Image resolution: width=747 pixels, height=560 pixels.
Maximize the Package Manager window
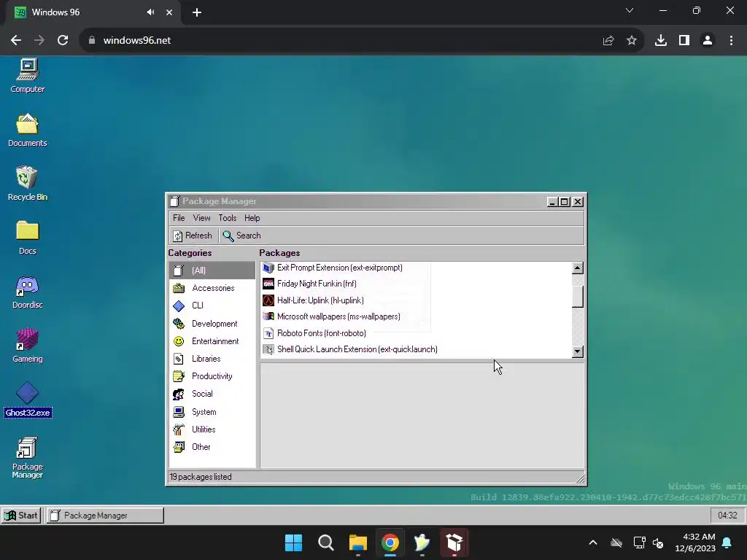tap(565, 202)
